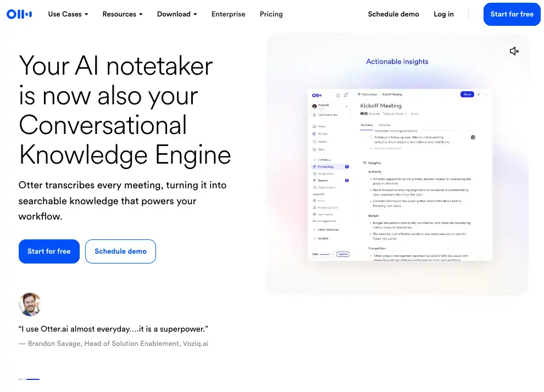This screenshot has height=392, width=544.
Task: Click the active blue testimonial carousel indicator
Action: [33, 379]
